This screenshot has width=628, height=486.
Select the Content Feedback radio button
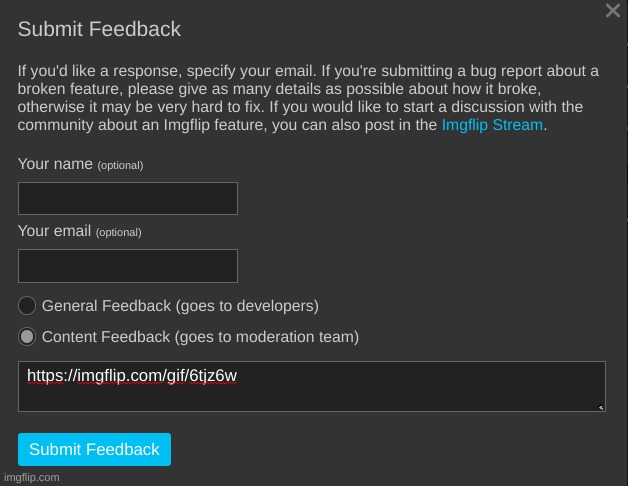point(27,337)
